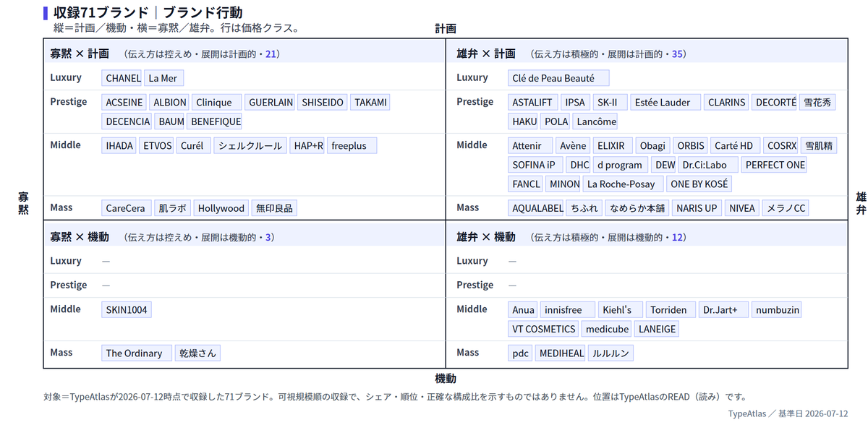Open the 肌ラボ brand chip

click(174, 208)
